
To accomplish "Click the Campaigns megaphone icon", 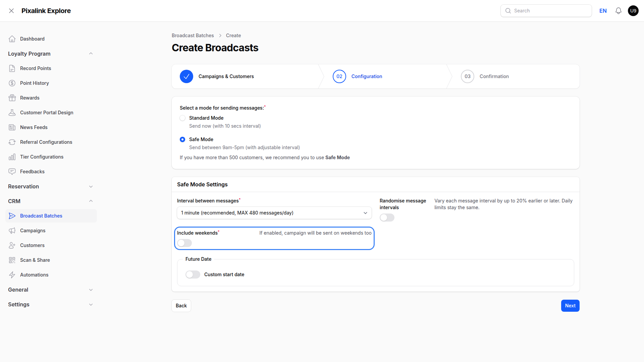I will 12,231.
